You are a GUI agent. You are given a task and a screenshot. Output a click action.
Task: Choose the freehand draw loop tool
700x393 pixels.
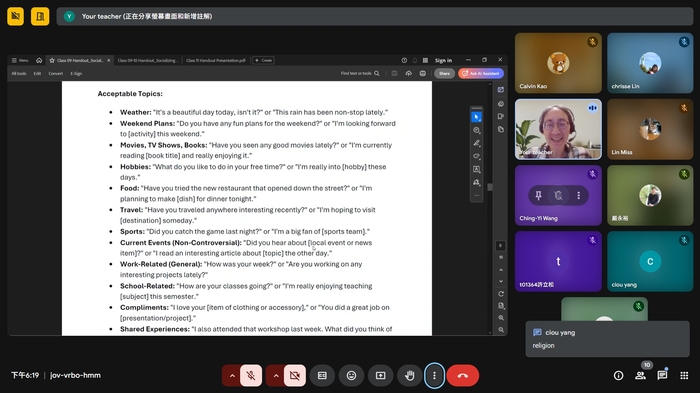click(476, 156)
